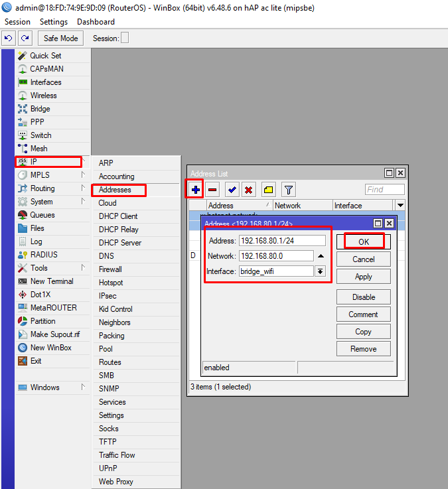Expand the MPLS submenu
Screen dimensions: 448x489
pyautogui.click(x=52, y=175)
